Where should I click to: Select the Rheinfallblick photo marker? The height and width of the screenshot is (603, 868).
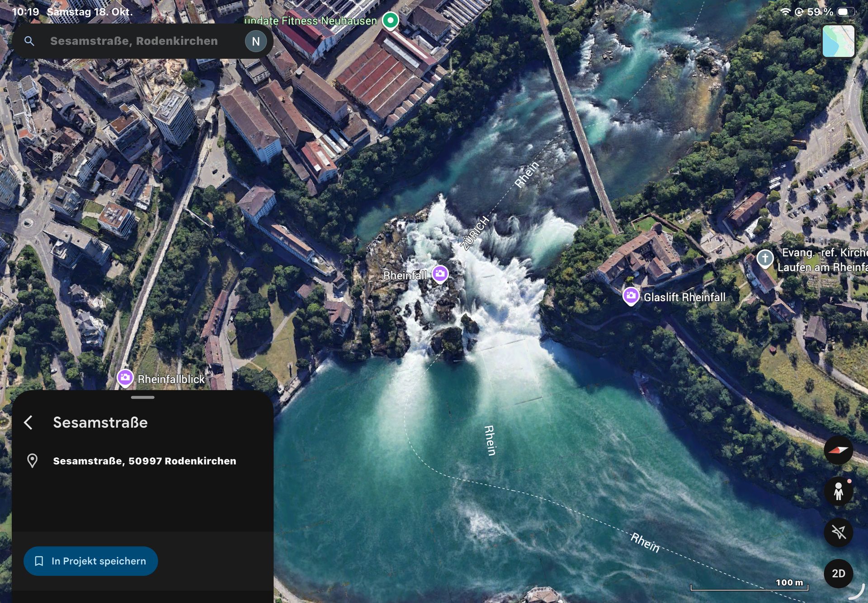[125, 378]
